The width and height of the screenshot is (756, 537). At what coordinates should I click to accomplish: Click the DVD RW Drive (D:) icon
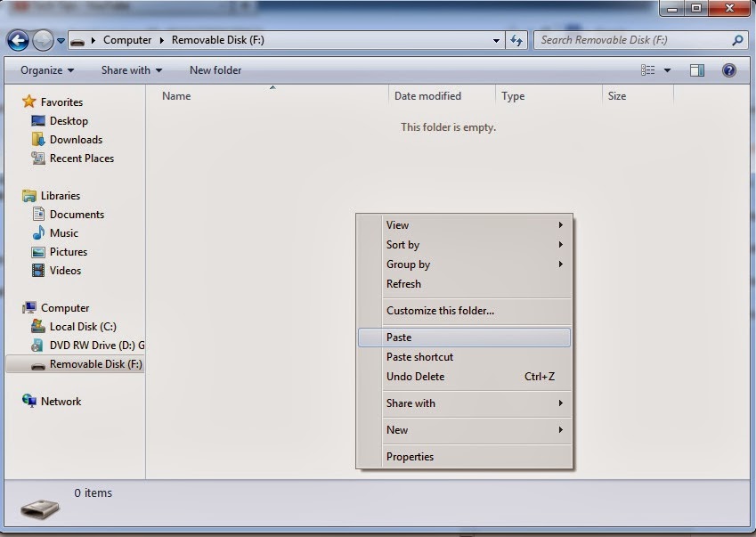37,345
